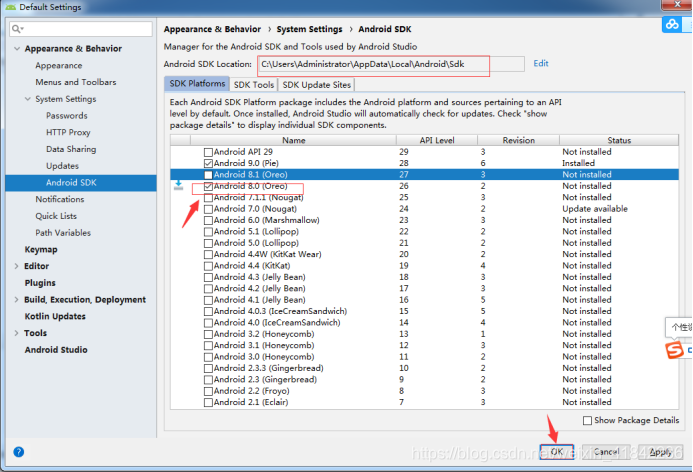
Task: Open Keymap settings
Action: pyautogui.click(x=41, y=250)
